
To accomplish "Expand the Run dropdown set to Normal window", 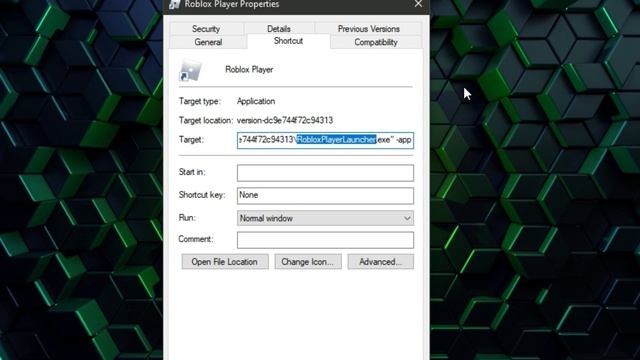I will (325, 218).
